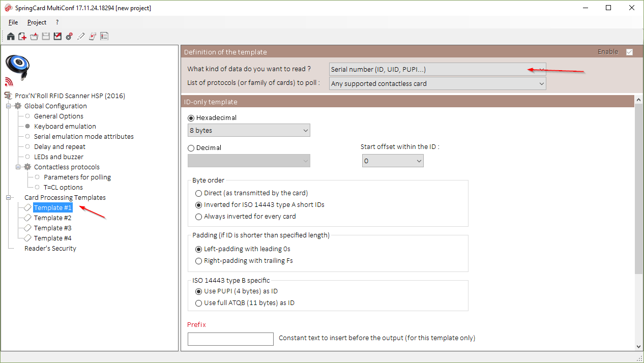Select the Decimal radio button
The width and height of the screenshot is (644, 363).
191,148
